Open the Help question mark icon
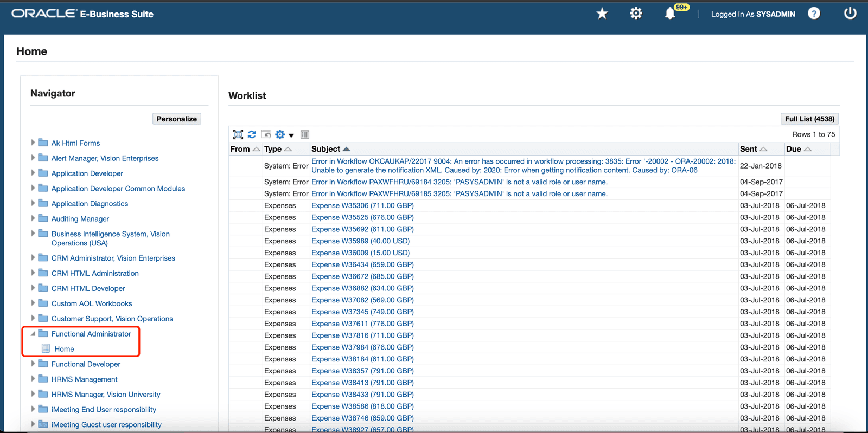Viewport: 868px width, 433px height. (x=814, y=14)
